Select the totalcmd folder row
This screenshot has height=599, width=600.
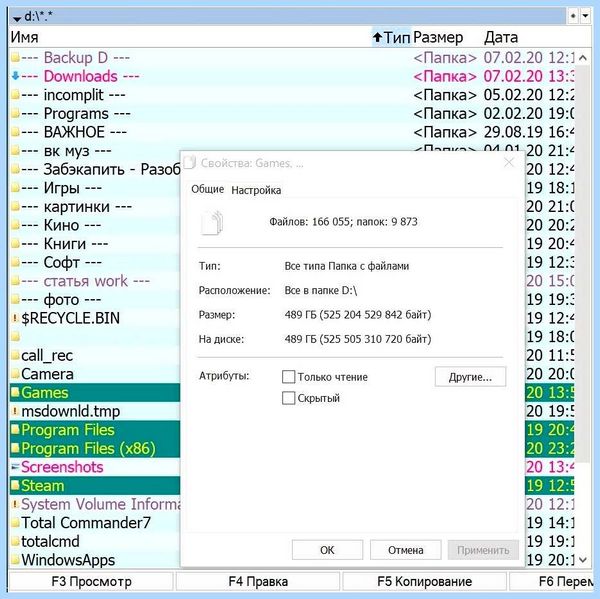(x=95, y=542)
